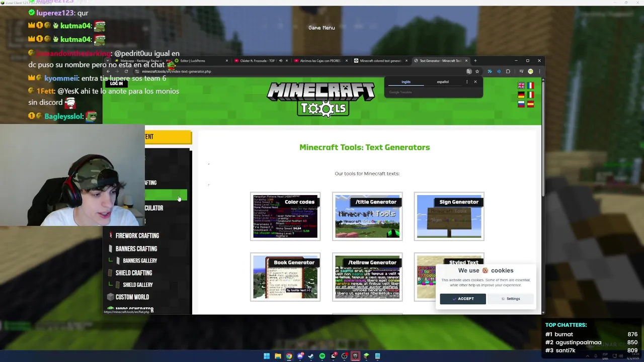Close the Google Translate popup

point(475,82)
